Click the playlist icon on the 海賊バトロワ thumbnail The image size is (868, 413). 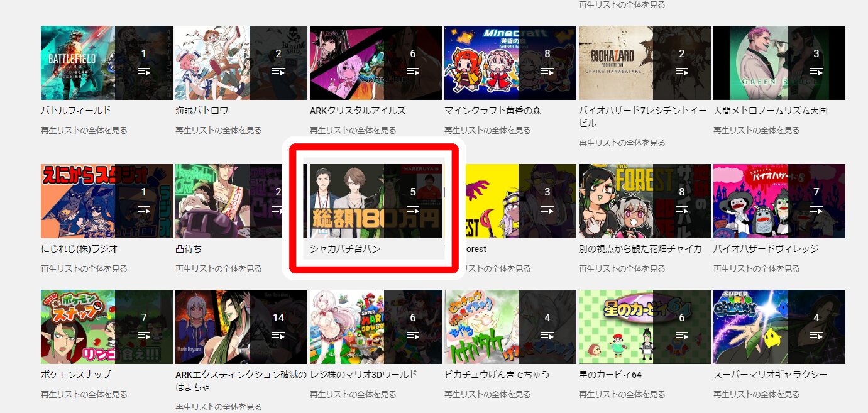click(x=278, y=72)
